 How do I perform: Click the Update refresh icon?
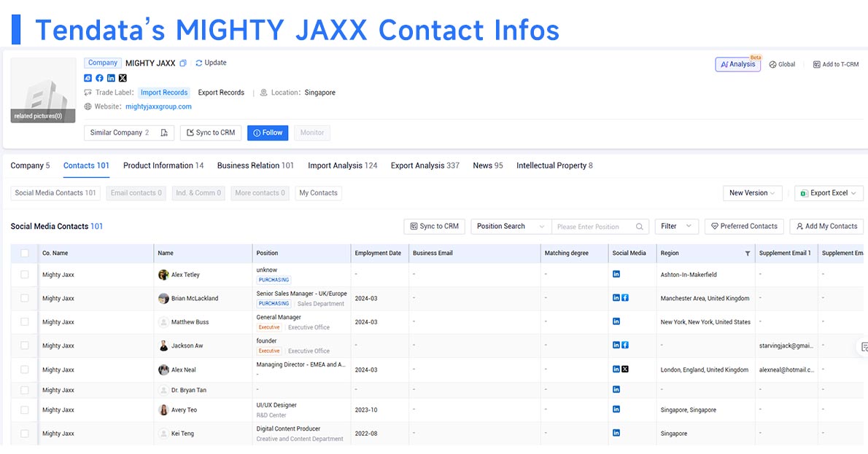(x=198, y=63)
